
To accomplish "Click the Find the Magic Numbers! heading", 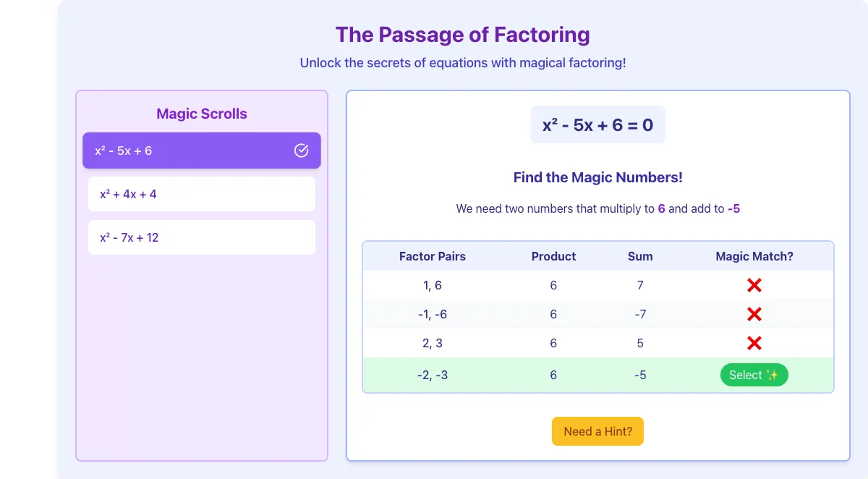I will click(x=598, y=177).
